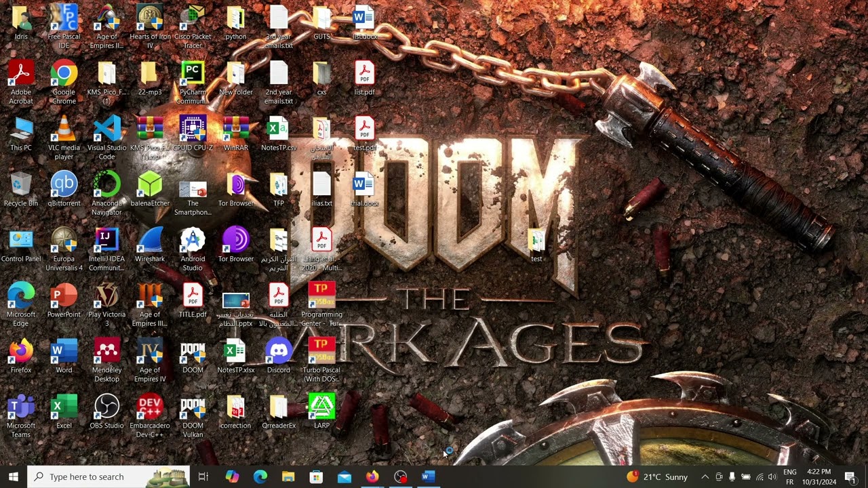This screenshot has height=488, width=868.
Task: Open test.pdf file
Action: coord(364,134)
